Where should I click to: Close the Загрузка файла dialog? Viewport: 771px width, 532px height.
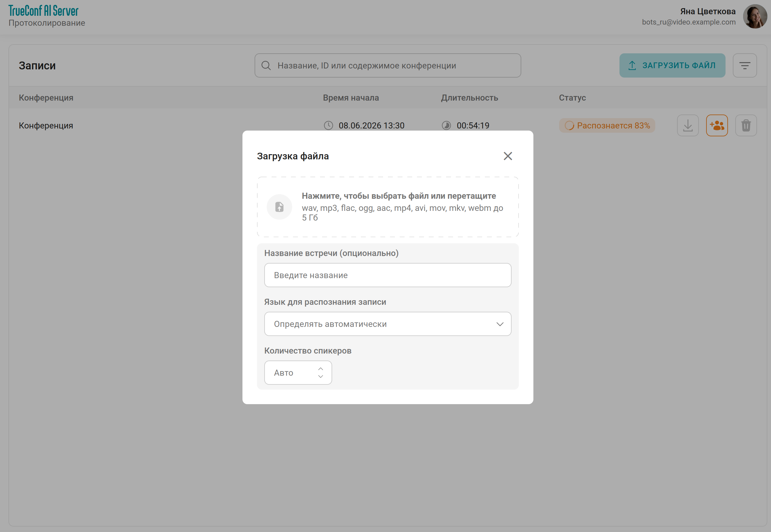tap(508, 156)
